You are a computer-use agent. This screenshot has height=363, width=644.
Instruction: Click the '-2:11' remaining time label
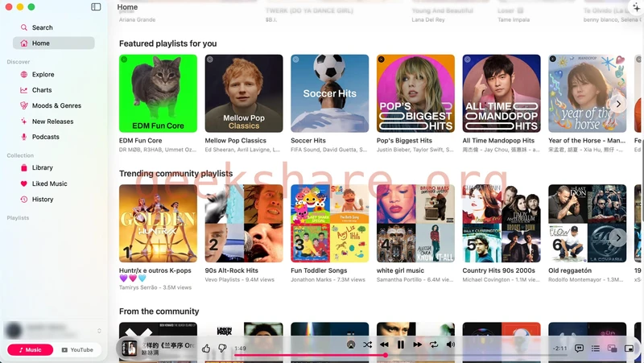click(x=559, y=349)
